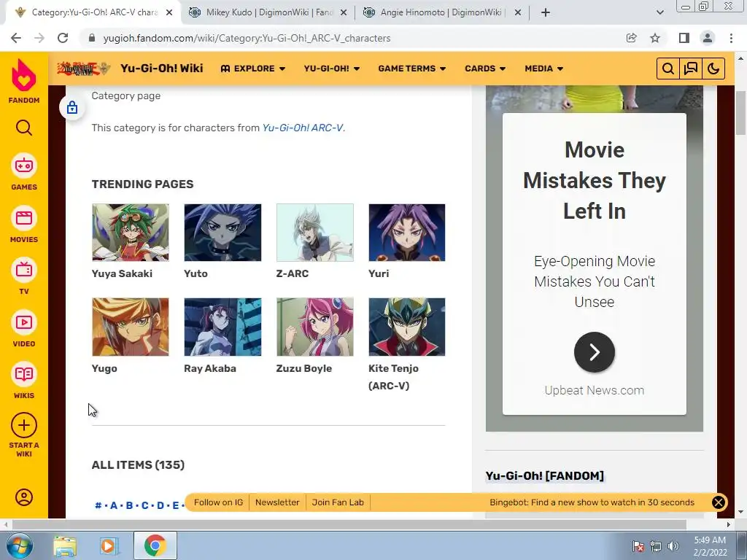Image resolution: width=747 pixels, height=560 pixels.
Task: Open the Zuzu Boyle thumbnail
Action: coord(315,327)
